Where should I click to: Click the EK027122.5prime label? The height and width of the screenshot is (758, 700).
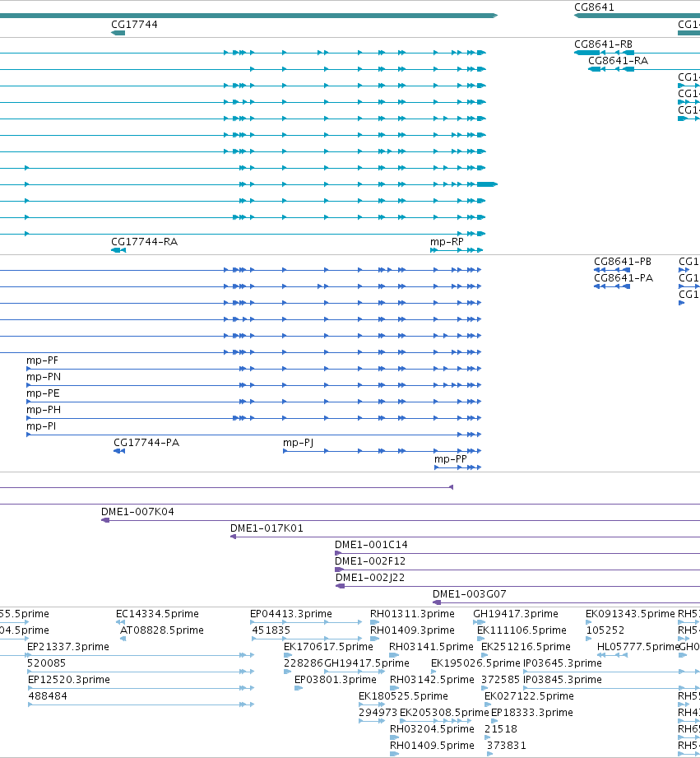pos(529,696)
